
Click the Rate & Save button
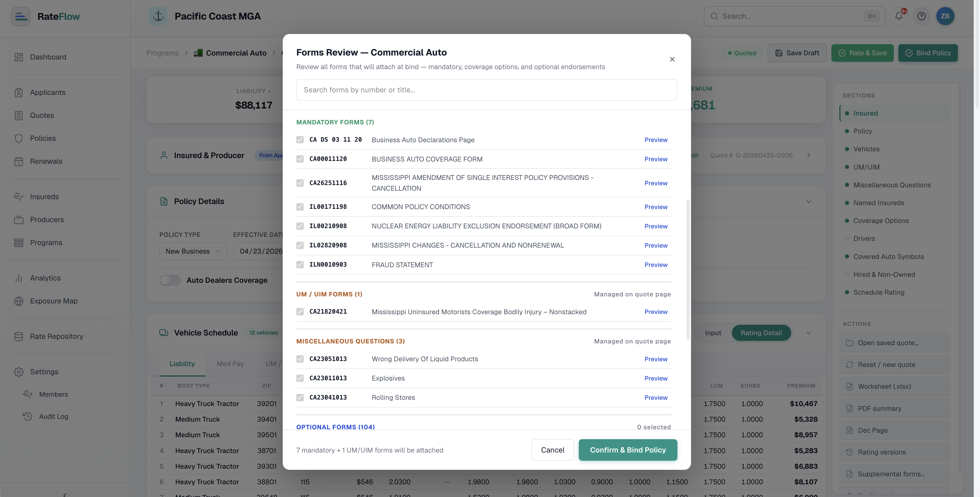coord(862,53)
